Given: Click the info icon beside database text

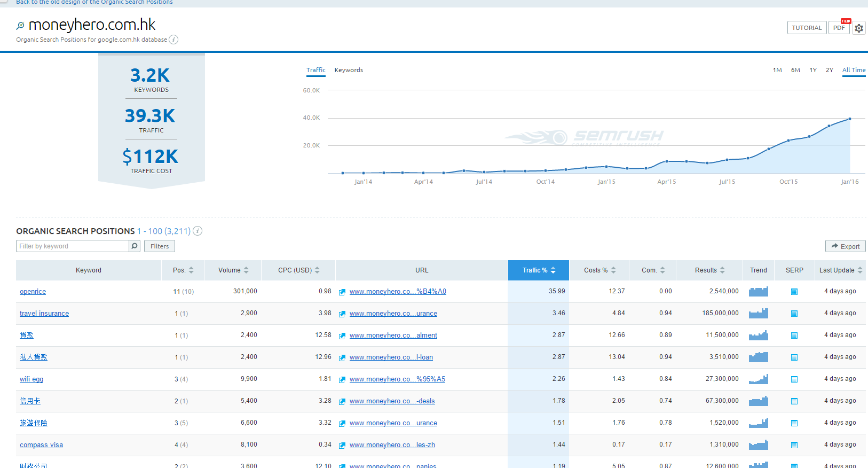Looking at the screenshot, I should [173, 40].
